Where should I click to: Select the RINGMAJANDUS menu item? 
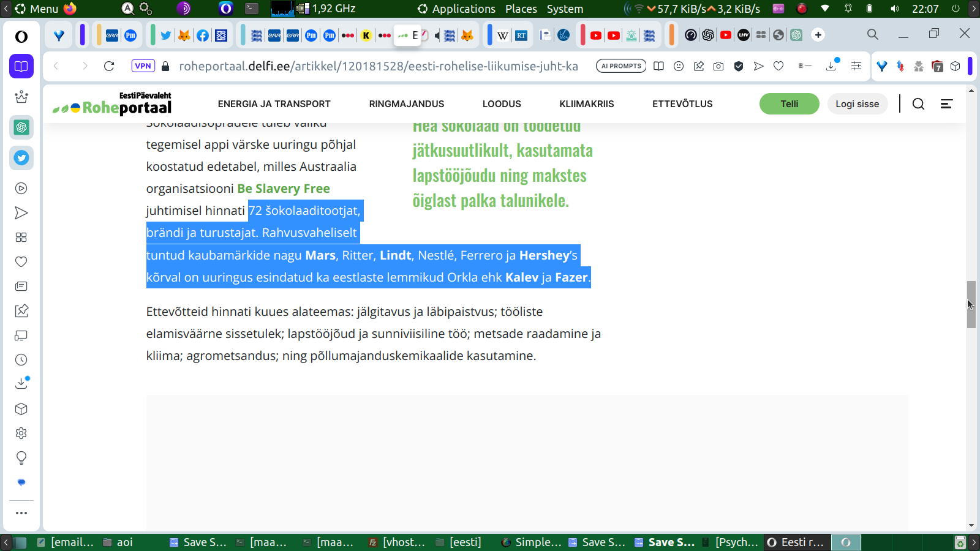click(406, 104)
